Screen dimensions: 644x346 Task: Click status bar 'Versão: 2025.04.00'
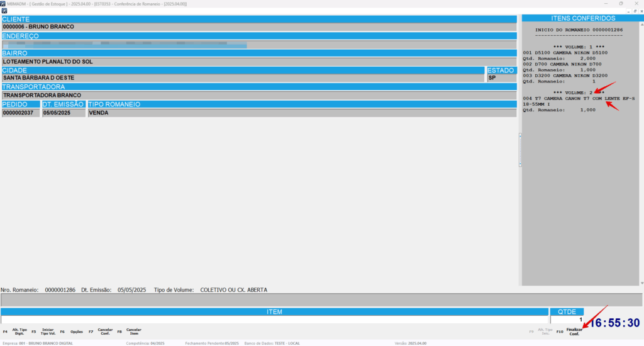[x=410, y=343]
